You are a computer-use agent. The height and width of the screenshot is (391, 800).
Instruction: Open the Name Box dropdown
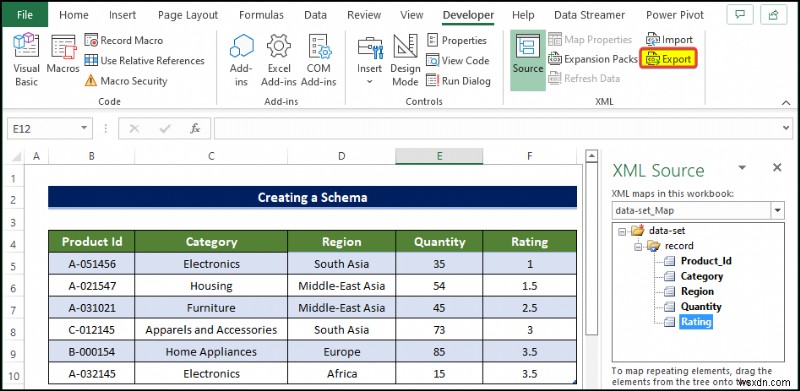[x=84, y=129]
